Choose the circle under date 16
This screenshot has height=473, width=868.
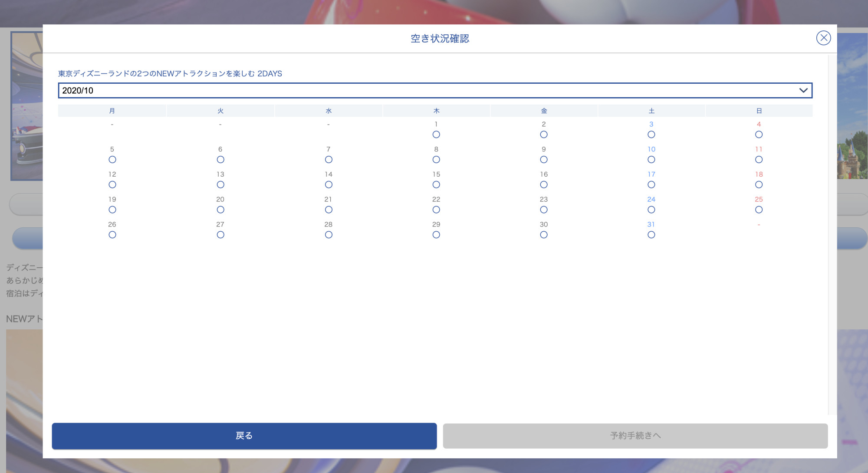click(x=544, y=185)
